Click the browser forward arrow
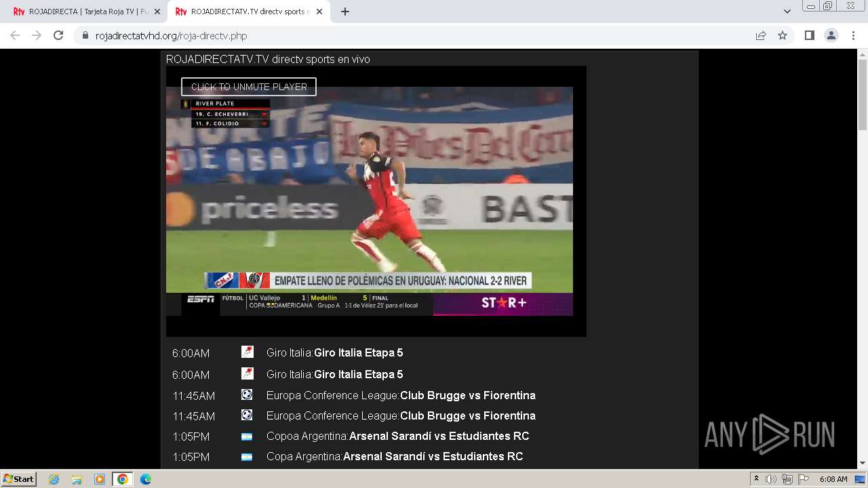Image resolution: width=868 pixels, height=488 pixels. (37, 35)
